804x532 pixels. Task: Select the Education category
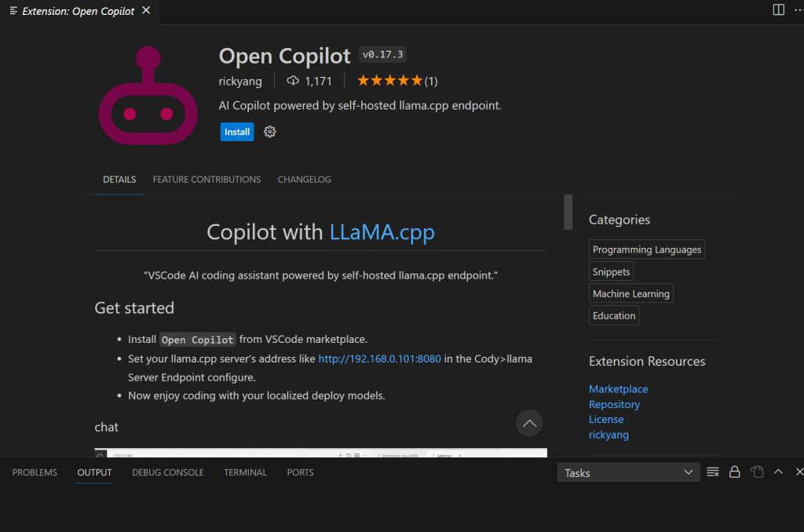[x=614, y=315]
